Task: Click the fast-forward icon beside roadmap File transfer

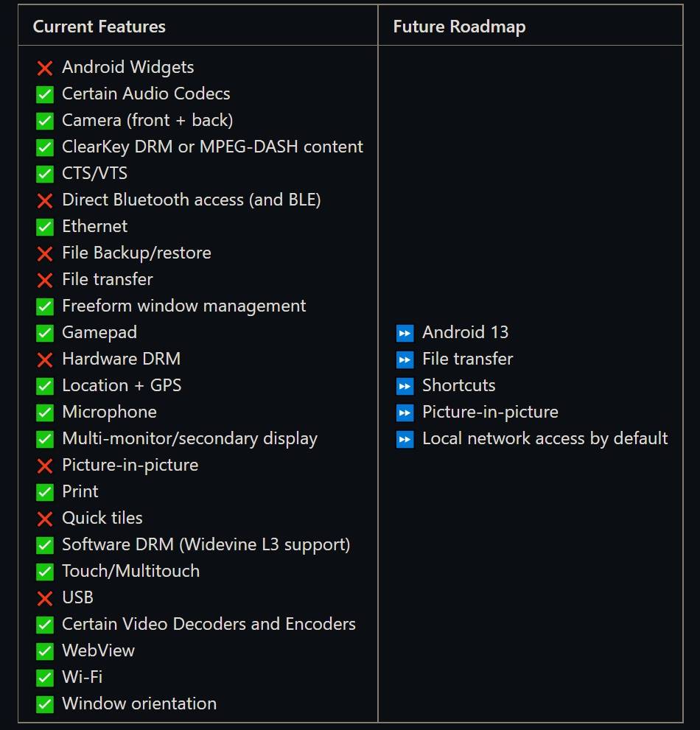Action: coord(405,359)
